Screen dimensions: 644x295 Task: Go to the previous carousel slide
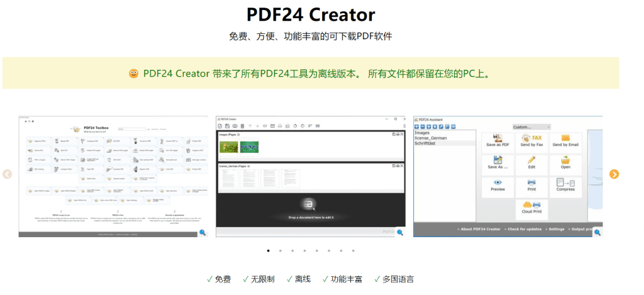tap(7, 174)
